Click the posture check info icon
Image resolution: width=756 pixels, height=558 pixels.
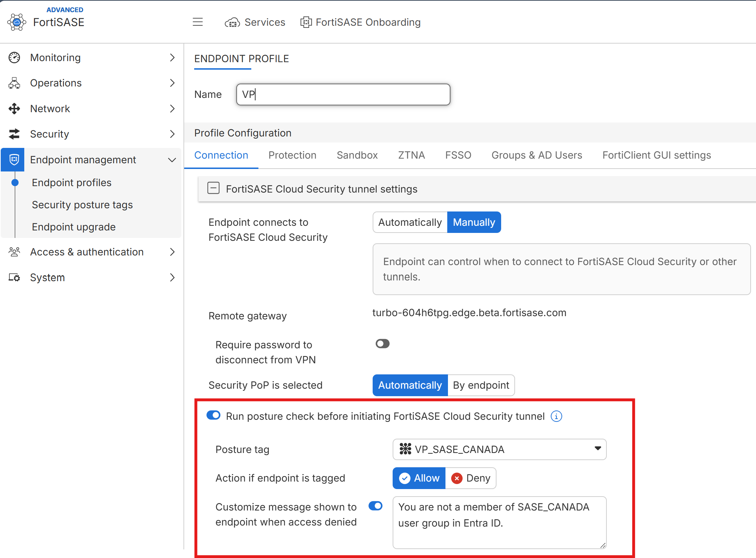(x=556, y=416)
